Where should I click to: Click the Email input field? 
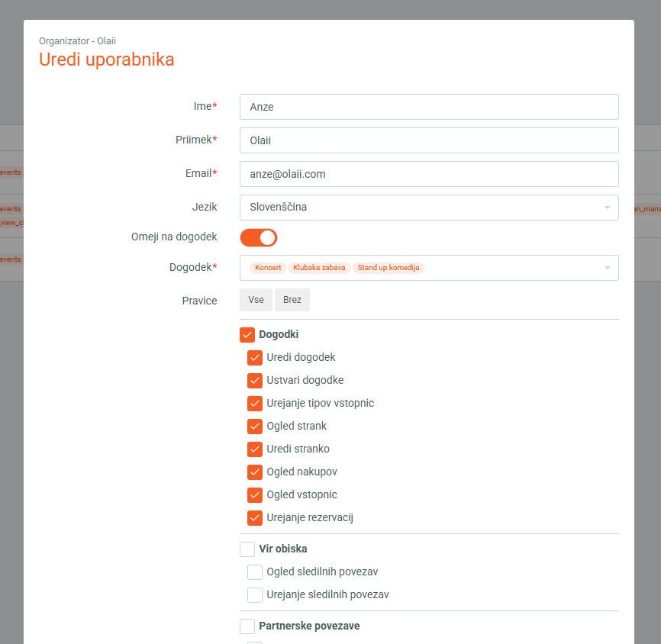point(428,174)
